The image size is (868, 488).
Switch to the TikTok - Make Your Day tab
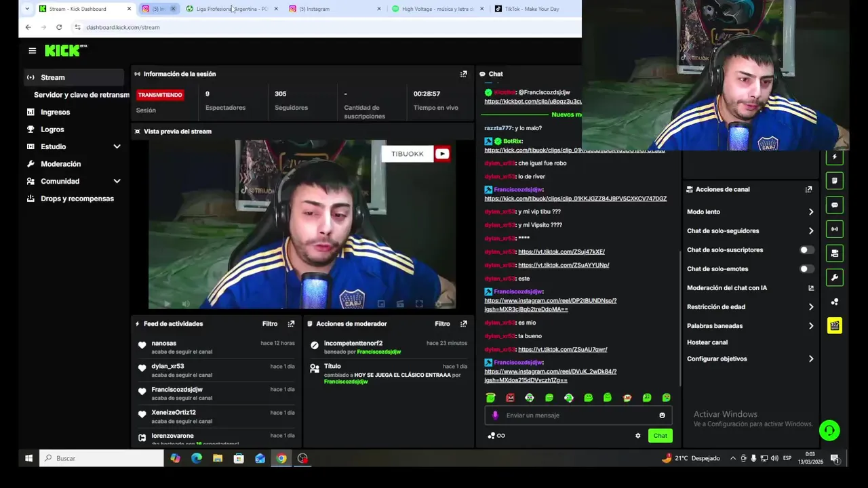[532, 9]
